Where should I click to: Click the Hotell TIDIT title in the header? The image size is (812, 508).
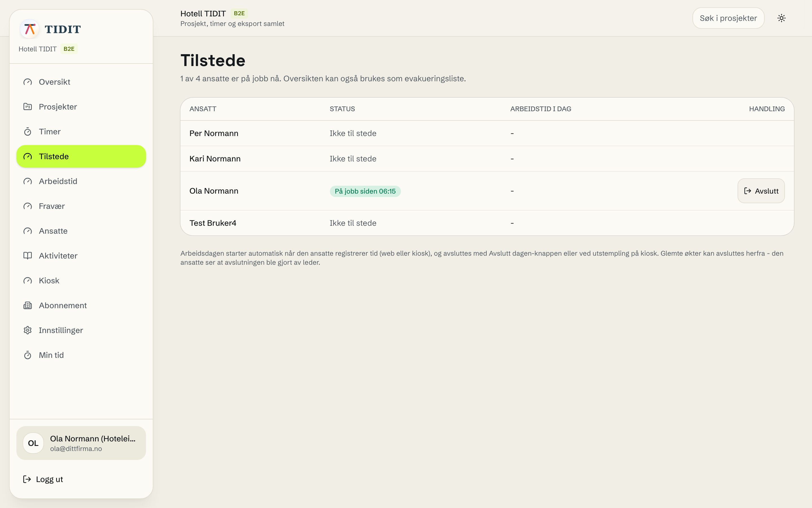point(203,14)
